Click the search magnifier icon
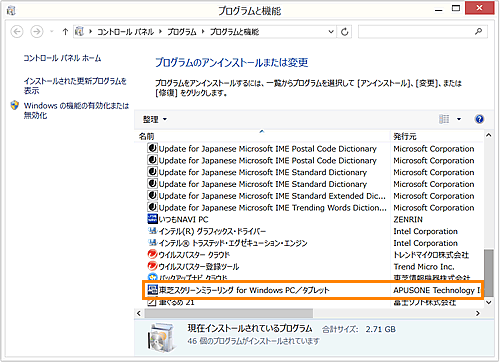Viewport: 500px width, 362px height. [479, 32]
